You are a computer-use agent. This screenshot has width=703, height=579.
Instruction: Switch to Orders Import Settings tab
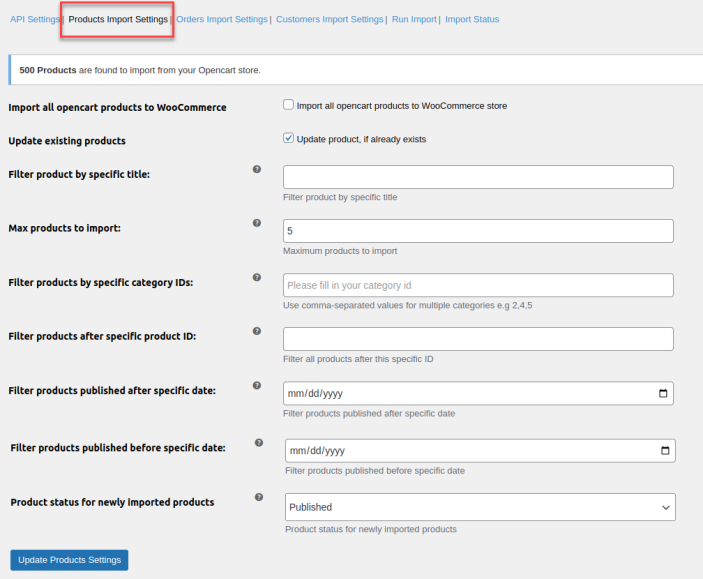pyautogui.click(x=222, y=19)
